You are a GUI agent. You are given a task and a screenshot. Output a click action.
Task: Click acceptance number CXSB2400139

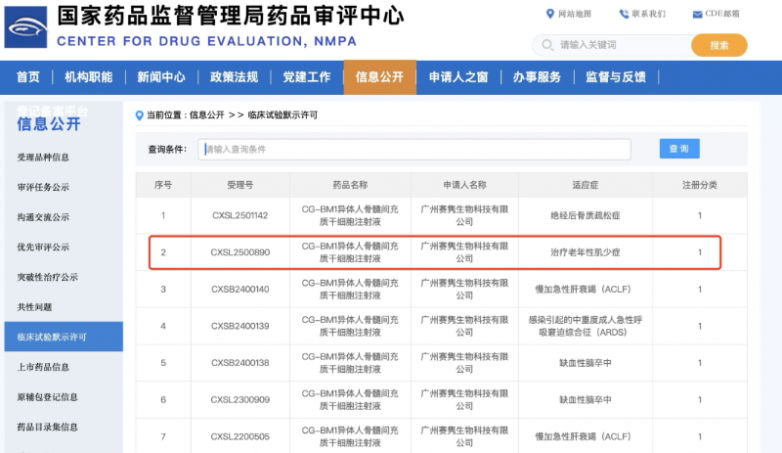(x=240, y=326)
